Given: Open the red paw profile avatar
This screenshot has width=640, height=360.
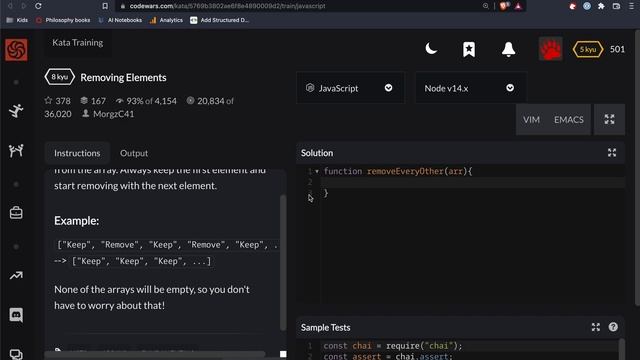Looking at the screenshot, I should pos(550,49).
